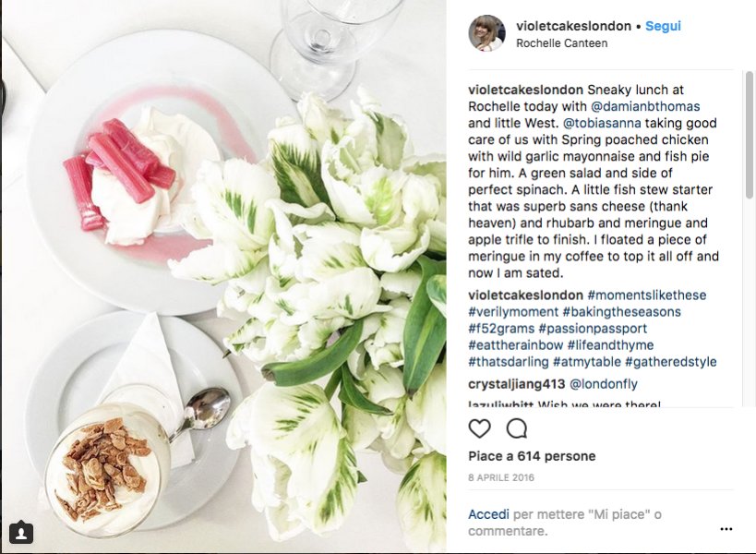View likes list Piace a 614 persone
The height and width of the screenshot is (554, 756).
click(532, 456)
